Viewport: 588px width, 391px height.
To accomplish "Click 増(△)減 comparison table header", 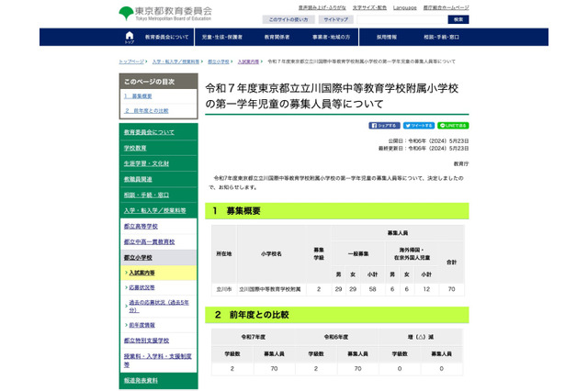I will [421, 337].
